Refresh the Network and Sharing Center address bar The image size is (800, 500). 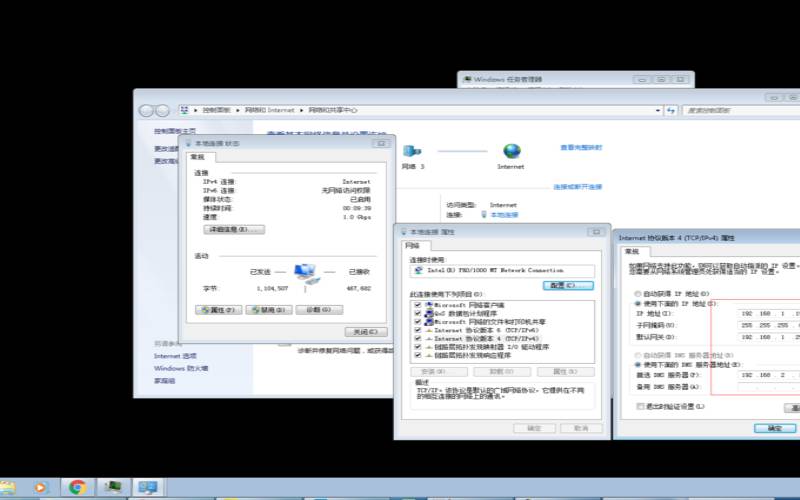(x=671, y=110)
